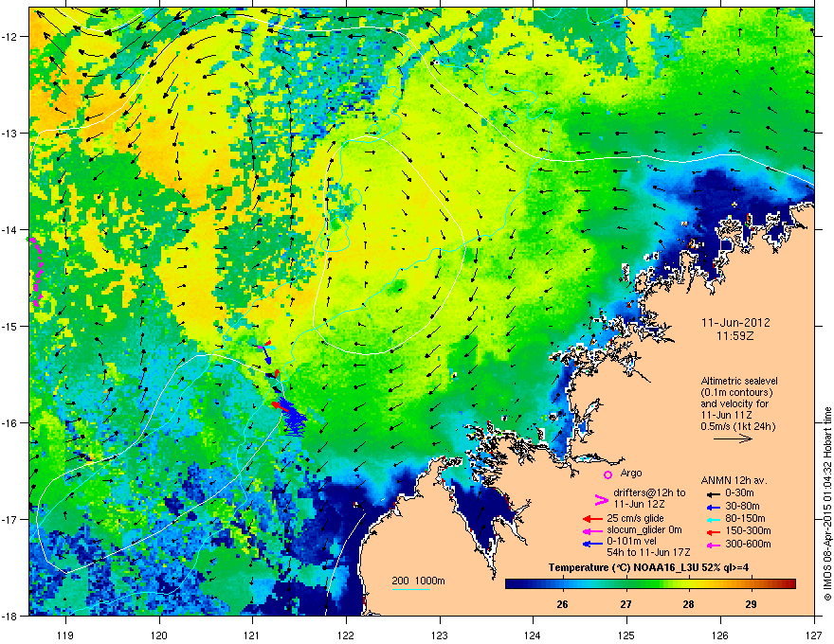The image size is (834, 644).
Task: Click the blue glider velocity vectors cluster
Action: click(294, 419)
